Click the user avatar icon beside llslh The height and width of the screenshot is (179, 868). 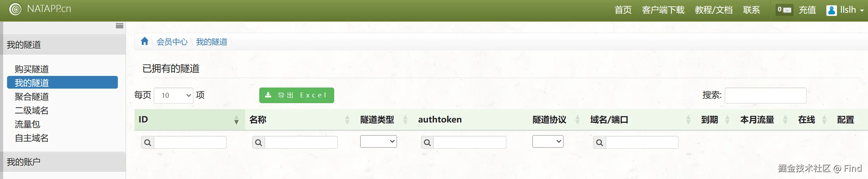click(x=831, y=10)
